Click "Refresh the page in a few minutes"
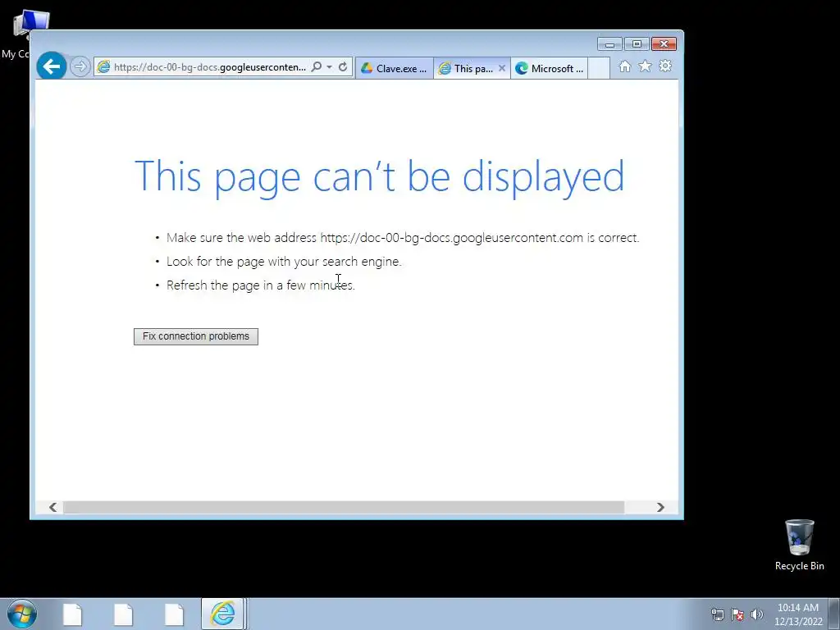 point(261,285)
